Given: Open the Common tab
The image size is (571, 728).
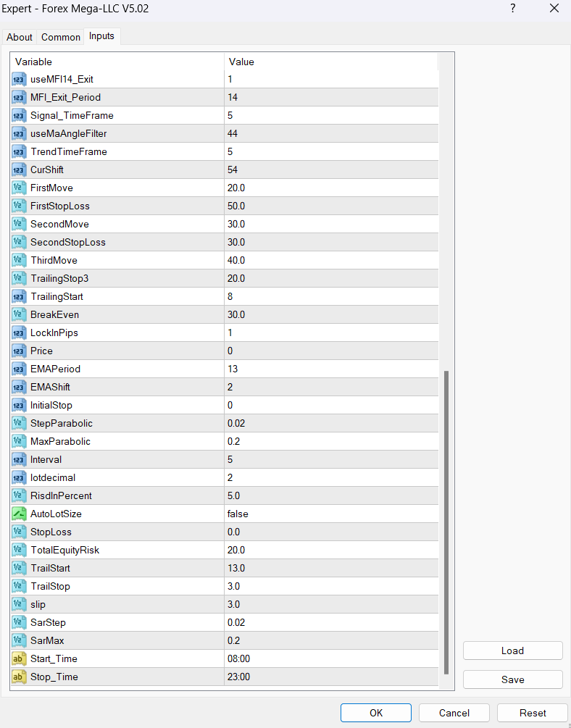Looking at the screenshot, I should (61, 37).
